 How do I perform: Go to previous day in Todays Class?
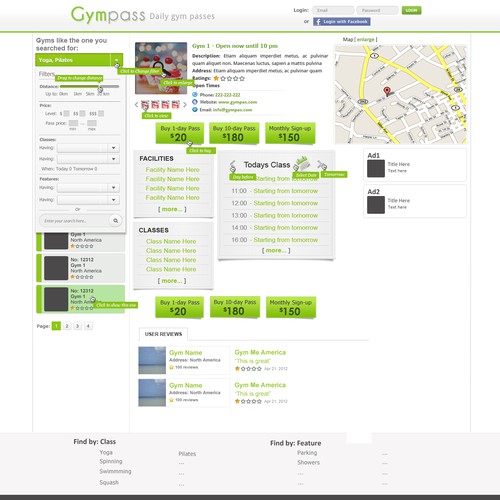(x=233, y=165)
